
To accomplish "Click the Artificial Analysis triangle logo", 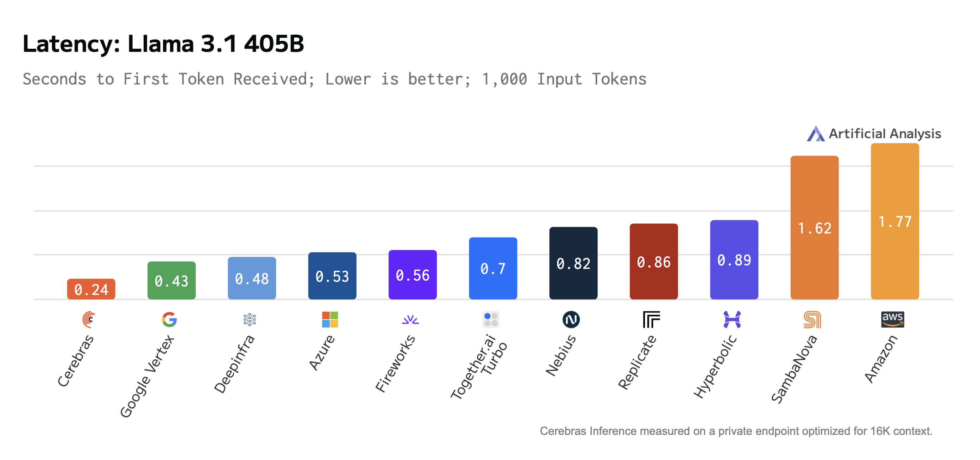I will pyautogui.click(x=815, y=134).
